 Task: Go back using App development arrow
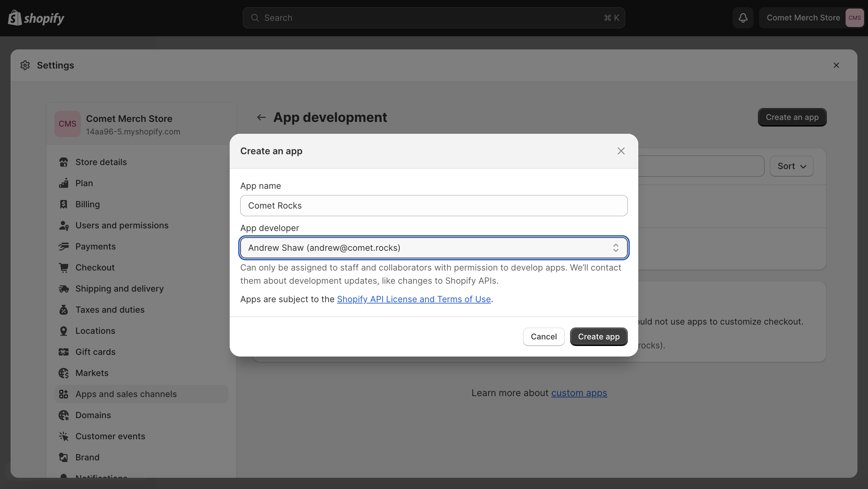261,117
